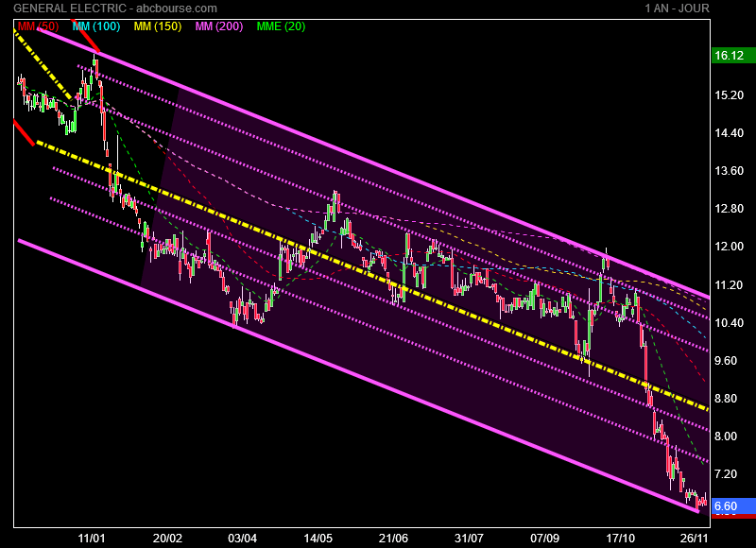756x548 pixels.
Task: Click the 7.20 price axis label
Action: 726,474
